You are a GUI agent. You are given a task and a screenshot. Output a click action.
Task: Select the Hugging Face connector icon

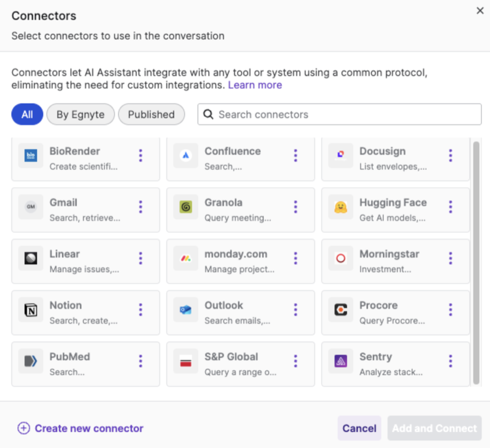pyautogui.click(x=340, y=207)
